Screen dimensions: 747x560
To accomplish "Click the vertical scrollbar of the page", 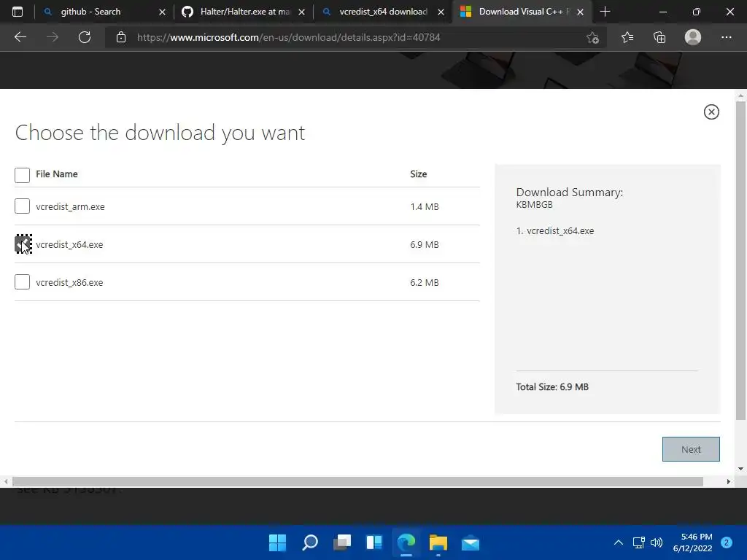I will (x=740, y=260).
